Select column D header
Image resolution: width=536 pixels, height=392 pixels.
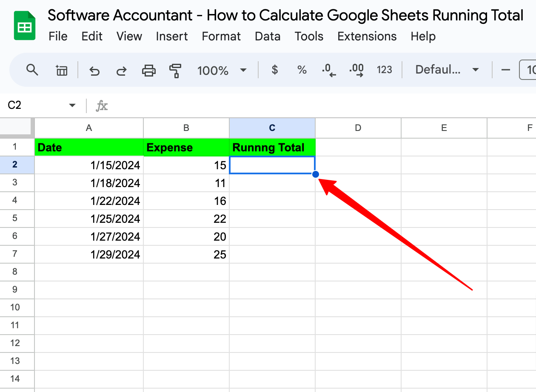click(358, 128)
